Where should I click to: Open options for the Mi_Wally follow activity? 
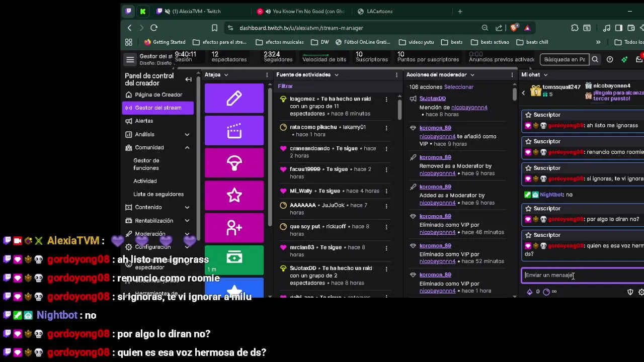click(386, 191)
